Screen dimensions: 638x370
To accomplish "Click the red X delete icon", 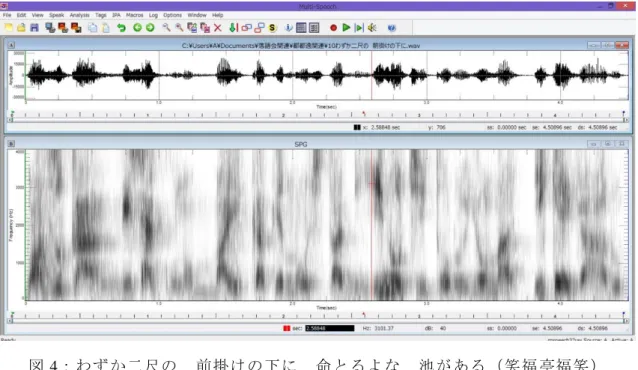I will [x=218, y=28].
